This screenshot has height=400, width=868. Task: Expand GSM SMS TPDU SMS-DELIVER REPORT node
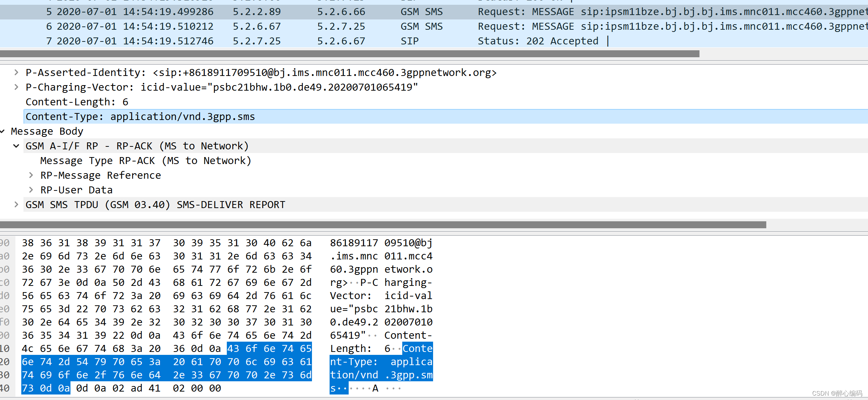[16, 204]
